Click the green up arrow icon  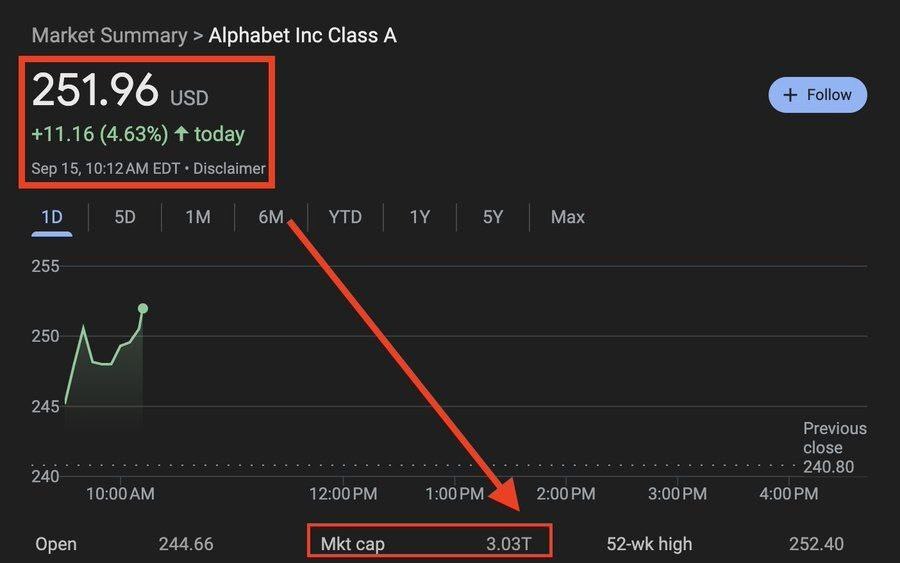[x=181, y=133]
